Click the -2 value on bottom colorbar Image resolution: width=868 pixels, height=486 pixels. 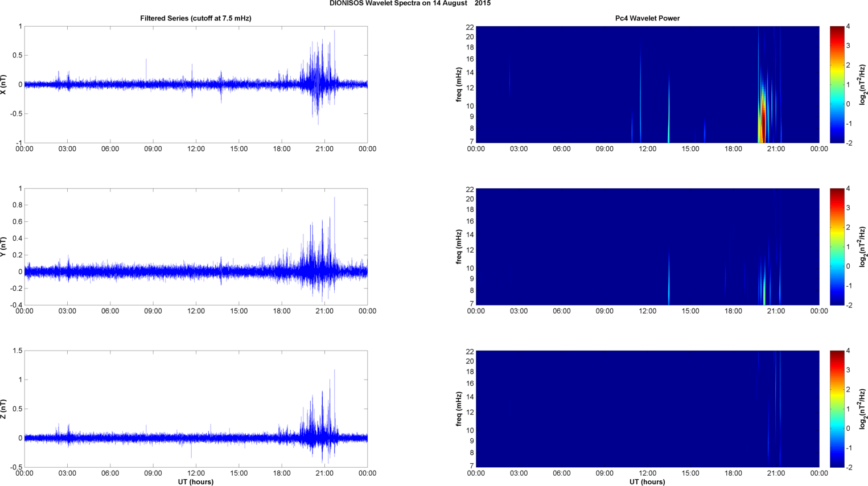[x=849, y=467]
